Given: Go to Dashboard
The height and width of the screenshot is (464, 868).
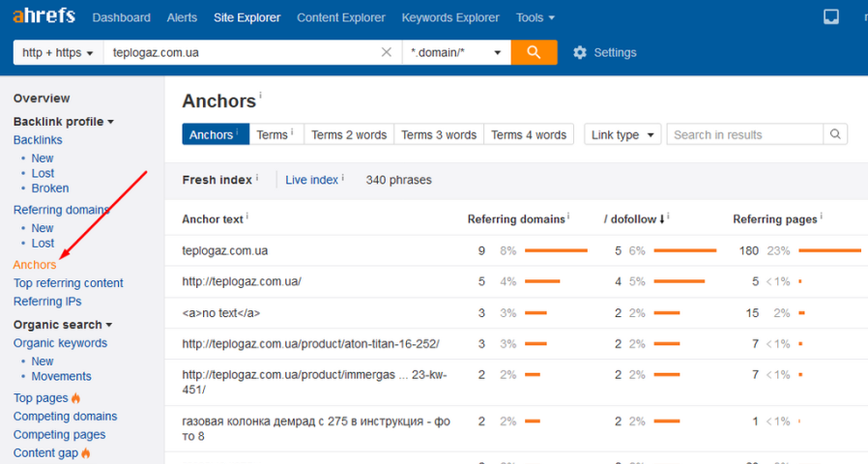Looking at the screenshot, I should point(121,17).
